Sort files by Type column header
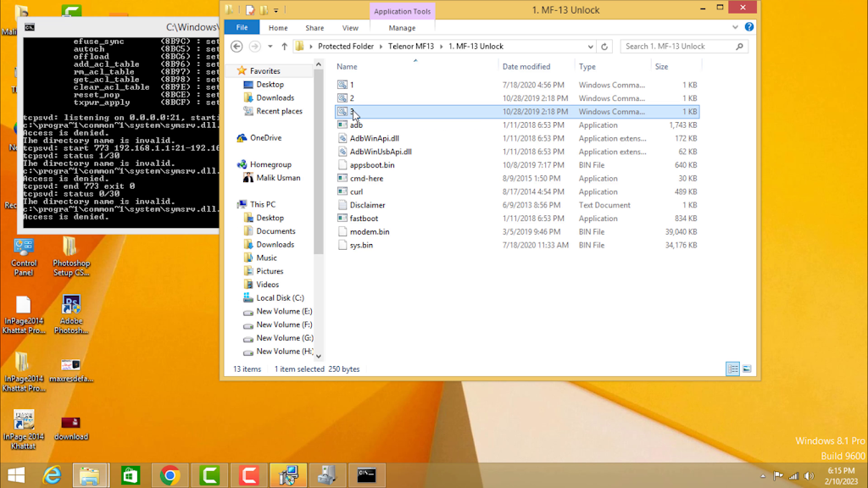The height and width of the screenshot is (488, 868). tap(587, 66)
